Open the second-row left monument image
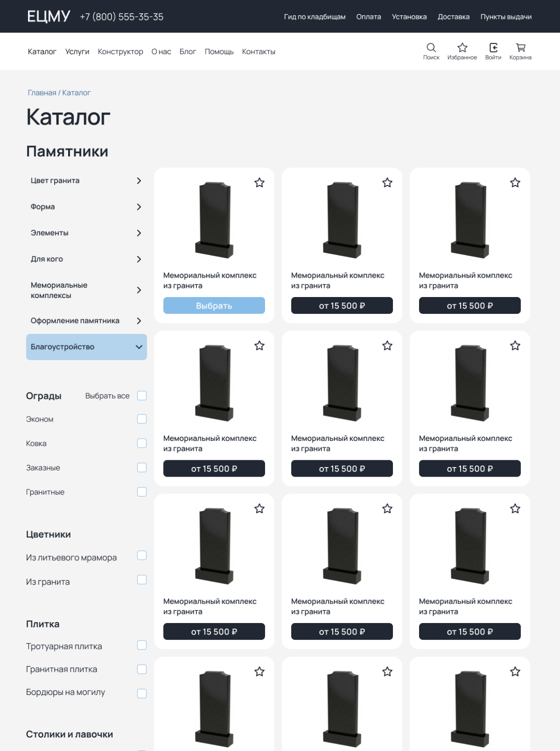Screen dimensions: 560x751 pos(214,383)
